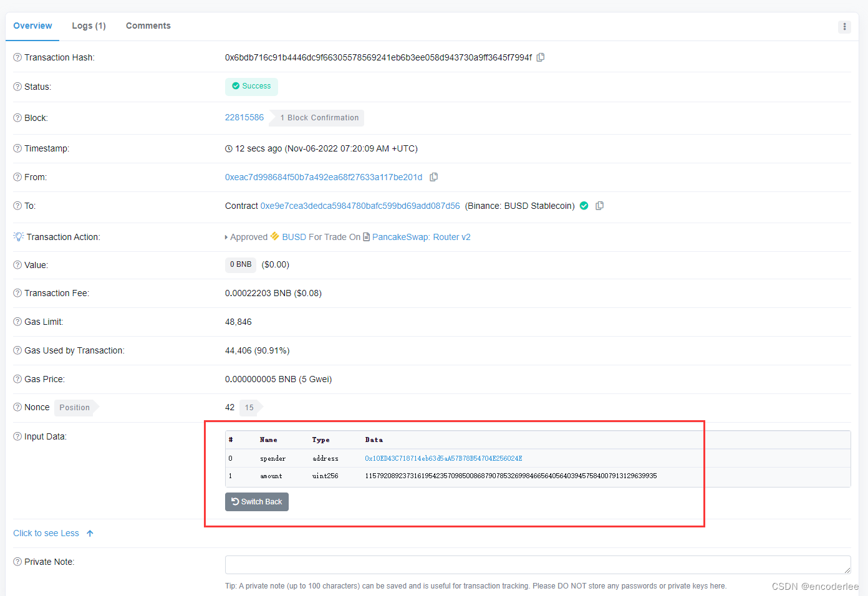The image size is (868, 596).
Task: Help icon beside Block label
Action: [x=17, y=118]
